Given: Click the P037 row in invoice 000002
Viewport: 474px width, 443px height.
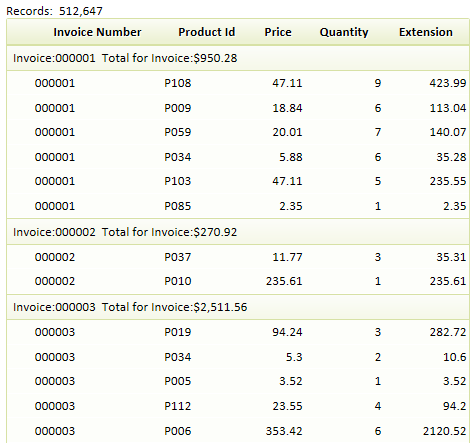Looking at the screenshot, I should click(x=238, y=257).
